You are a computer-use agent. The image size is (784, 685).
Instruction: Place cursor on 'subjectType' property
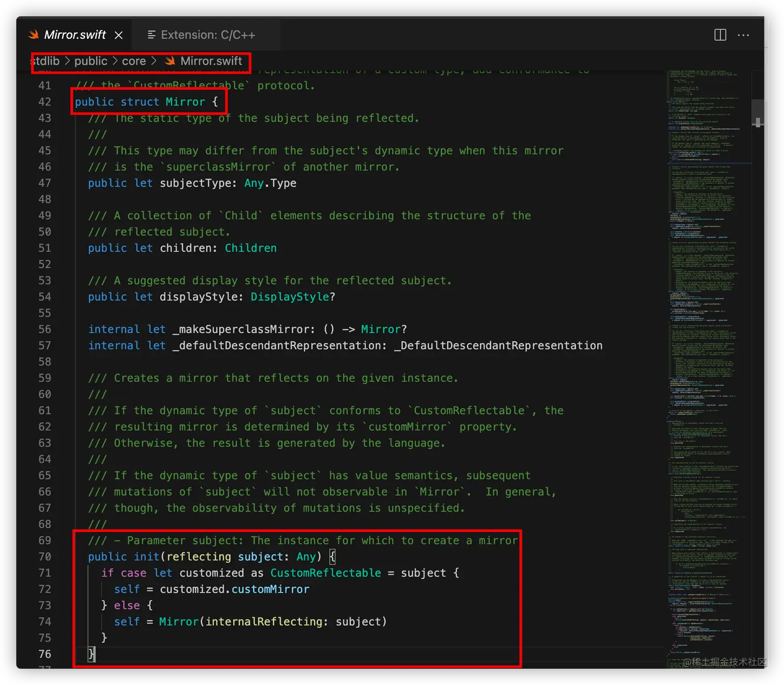[195, 183]
